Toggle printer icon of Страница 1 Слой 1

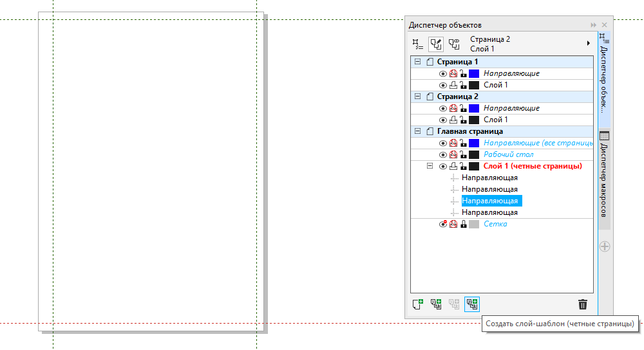(453, 85)
